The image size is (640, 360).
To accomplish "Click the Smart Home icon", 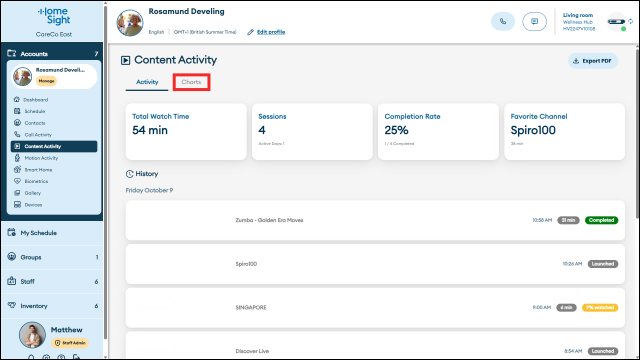I will (x=17, y=169).
